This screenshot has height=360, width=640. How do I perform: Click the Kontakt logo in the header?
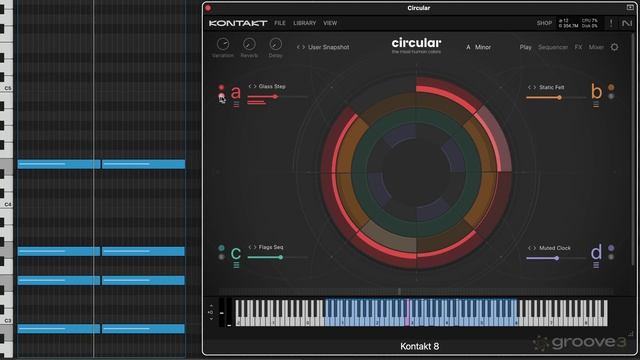(x=238, y=23)
